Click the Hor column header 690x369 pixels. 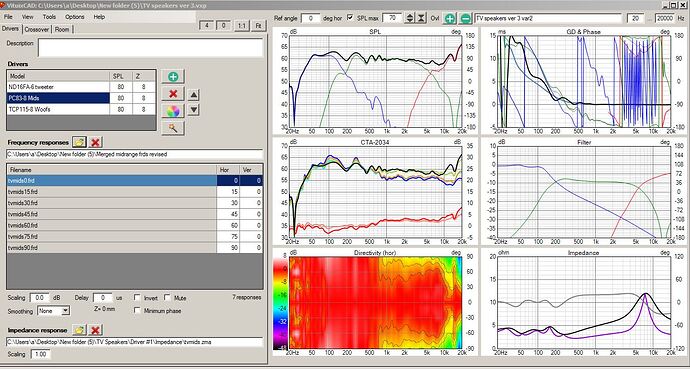[228, 169]
